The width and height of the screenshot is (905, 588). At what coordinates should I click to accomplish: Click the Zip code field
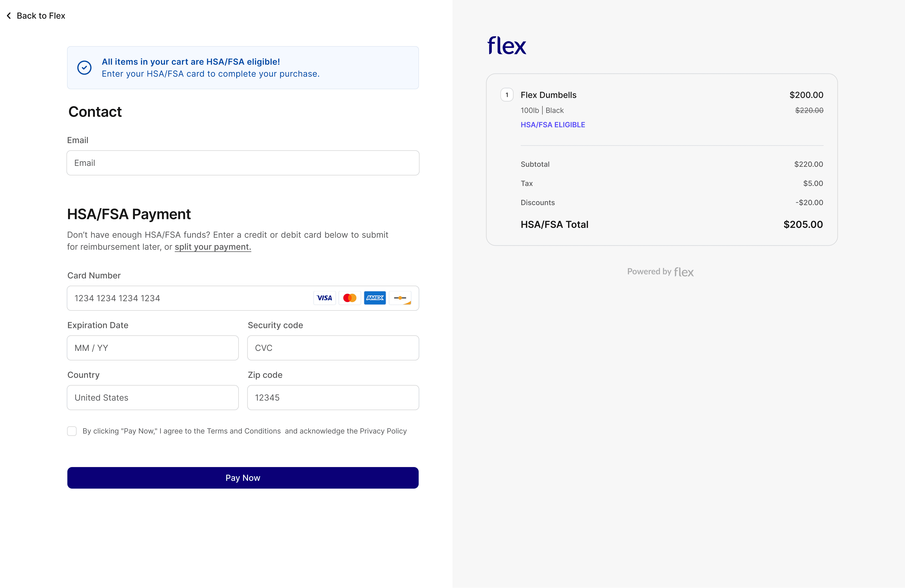pos(333,397)
